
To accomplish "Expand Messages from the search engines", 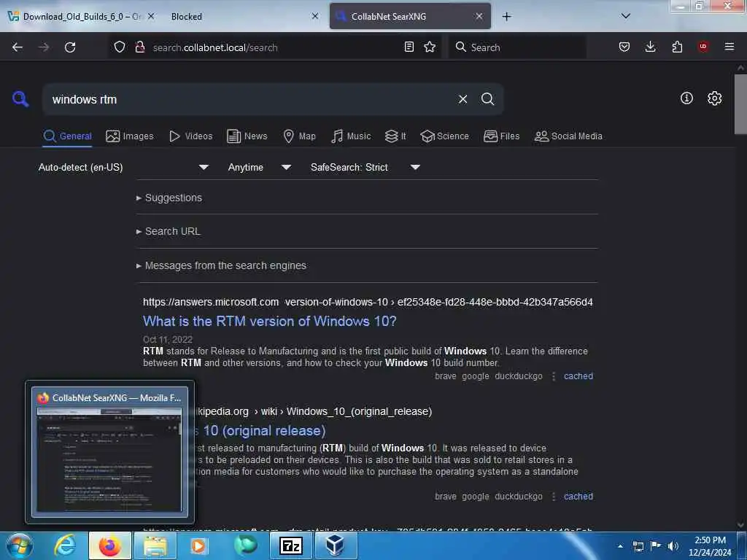I will tap(221, 265).
